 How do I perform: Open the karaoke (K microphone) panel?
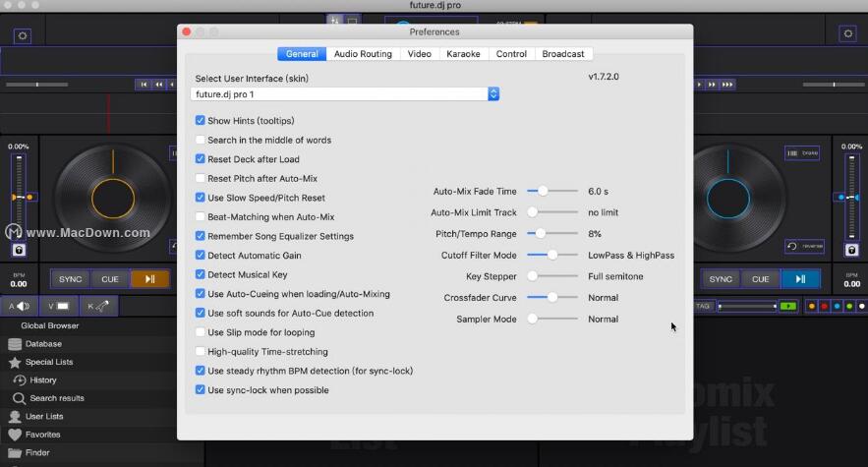pyautogui.click(x=98, y=306)
